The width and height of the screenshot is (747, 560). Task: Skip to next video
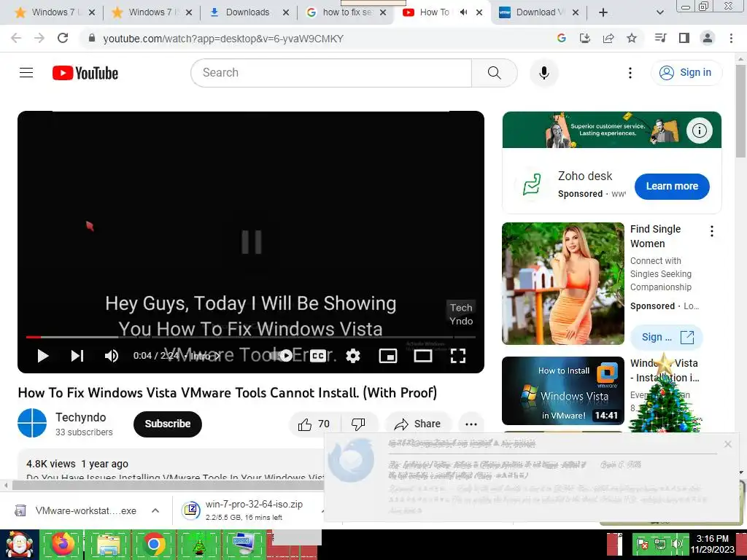coord(77,356)
